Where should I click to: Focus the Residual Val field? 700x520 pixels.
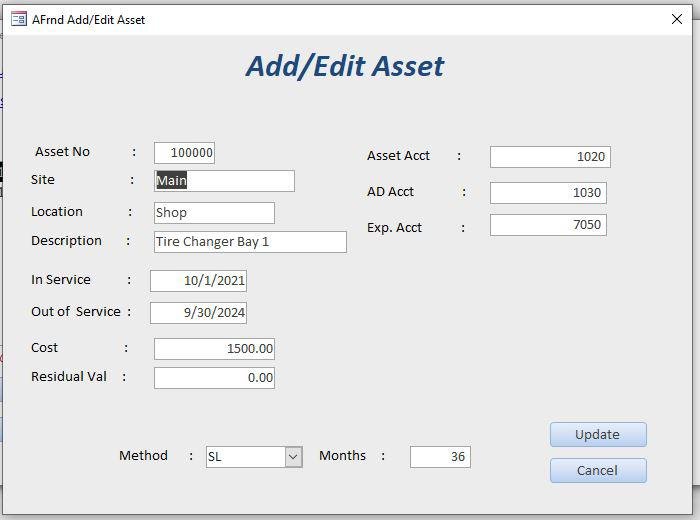tap(214, 378)
